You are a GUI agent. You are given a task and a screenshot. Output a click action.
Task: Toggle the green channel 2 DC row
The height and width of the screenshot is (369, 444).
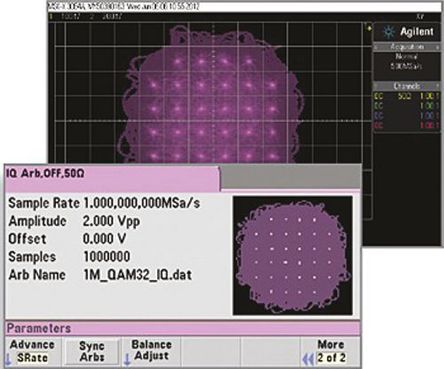click(x=406, y=106)
